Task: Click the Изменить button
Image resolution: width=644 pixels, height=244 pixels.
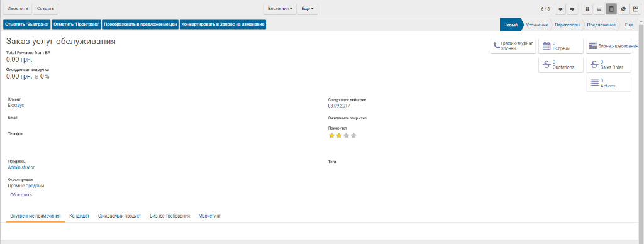Action: 17,9
